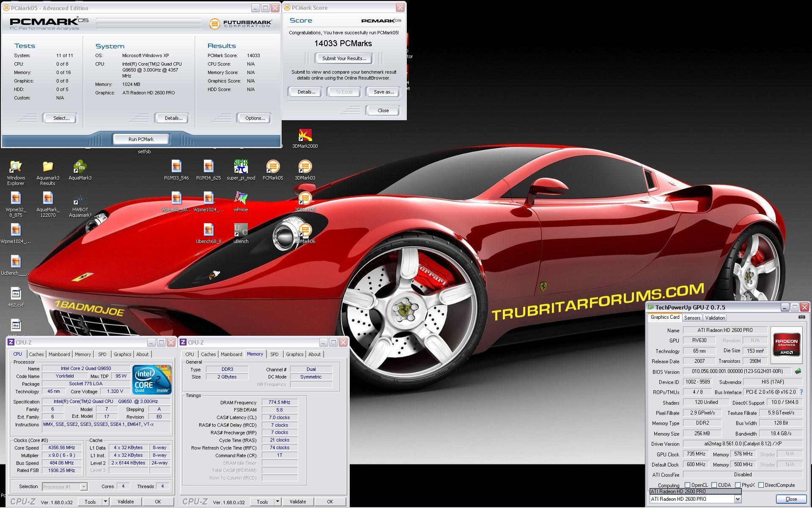Image resolution: width=812 pixels, height=508 pixels.
Task: Launch the HWBOT Aquamark3 shortcut
Action: (80, 204)
